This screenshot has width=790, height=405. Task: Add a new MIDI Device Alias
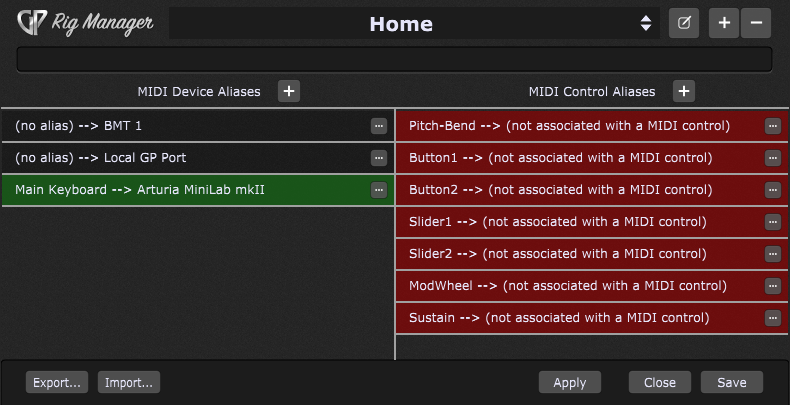pos(289,91)
